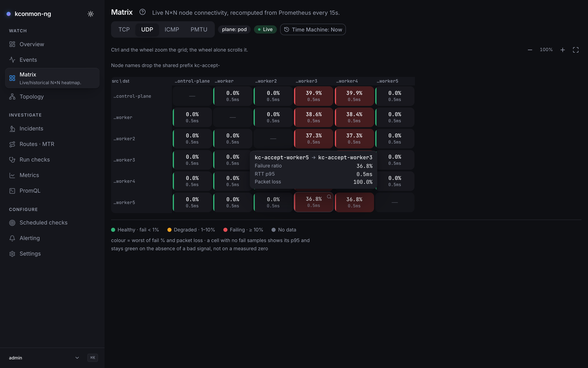Click the 0.0% worker5 to control-plane cell
The width and height of the screenshot is (588, 368).
192,202
